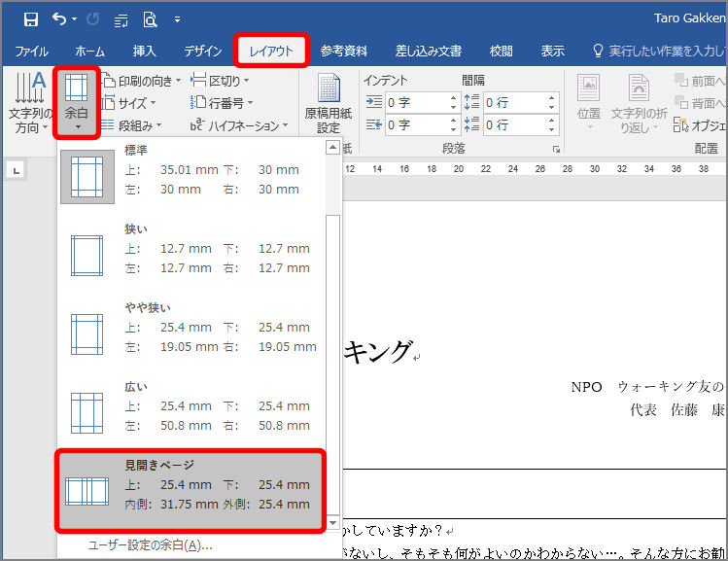Click the margins list scroll down arrow
This screenshot has height=561, width=728.
click(x=332, y=522)
